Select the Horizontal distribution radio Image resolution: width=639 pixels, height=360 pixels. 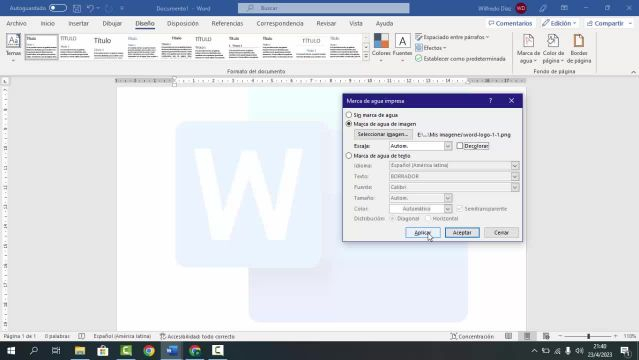tap(428, 219)
